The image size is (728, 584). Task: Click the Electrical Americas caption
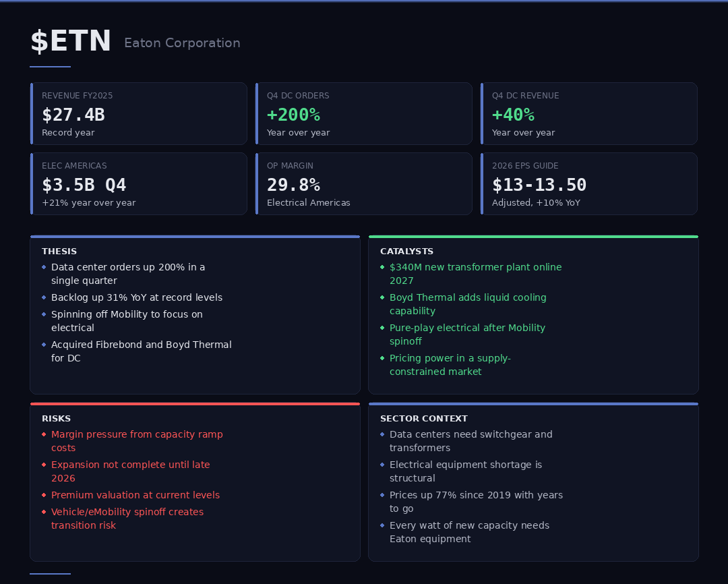click(x=309, y=202)
